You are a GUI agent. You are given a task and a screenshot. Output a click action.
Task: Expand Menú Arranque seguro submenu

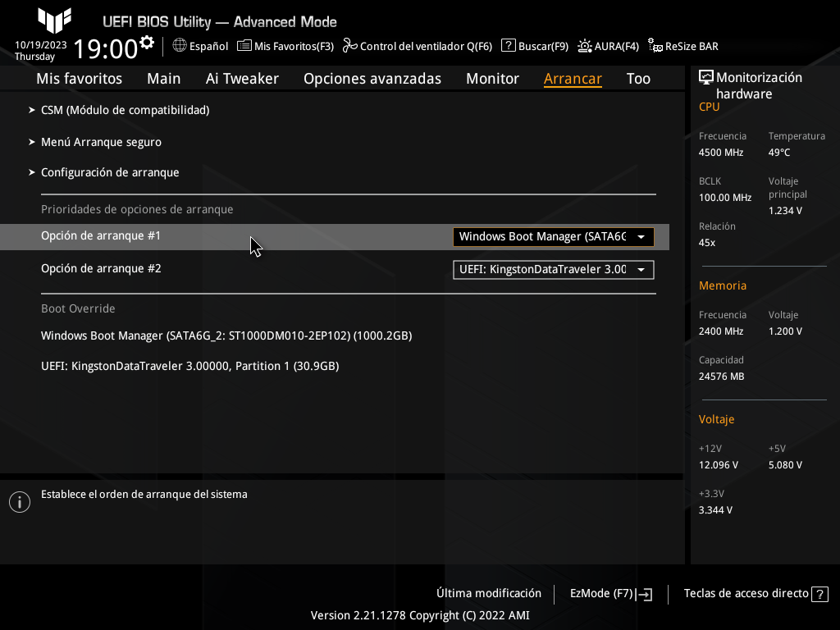click(101, 142)
